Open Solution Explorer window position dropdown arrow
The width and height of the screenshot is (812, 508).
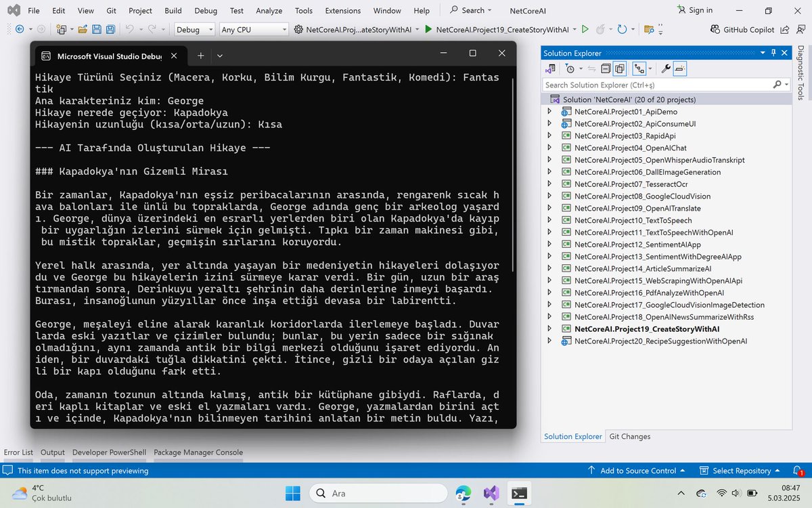click(x=762, y=53)
